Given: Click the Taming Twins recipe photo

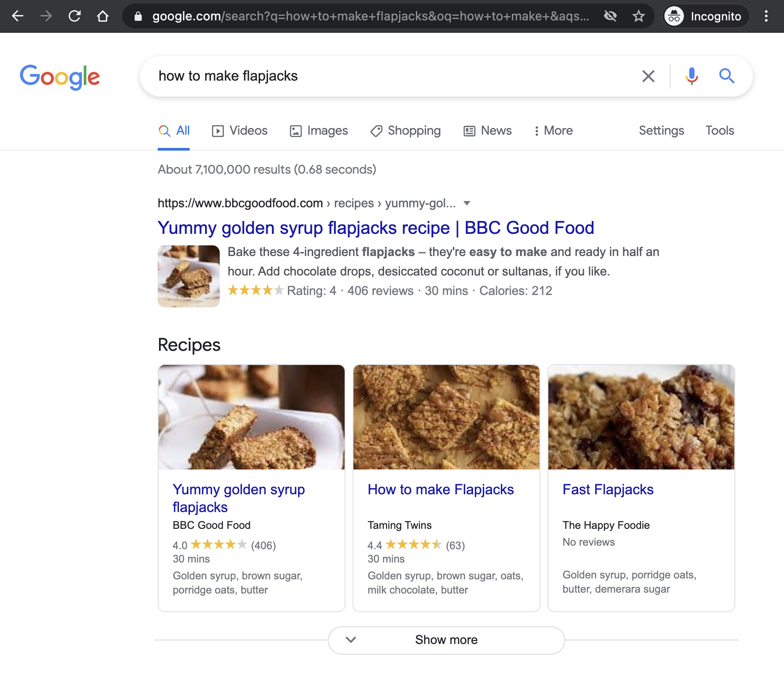Looking at the screenshot, I should click(x=446, y=417).
